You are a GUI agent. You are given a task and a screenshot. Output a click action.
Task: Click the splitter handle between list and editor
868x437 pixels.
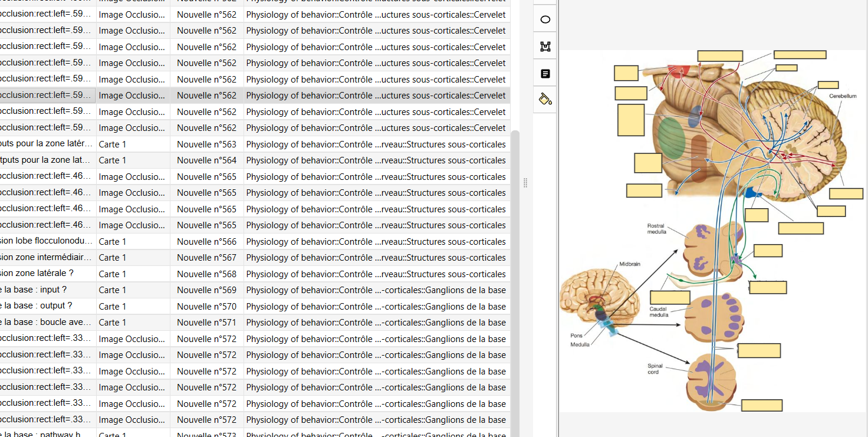coord(525,183)
